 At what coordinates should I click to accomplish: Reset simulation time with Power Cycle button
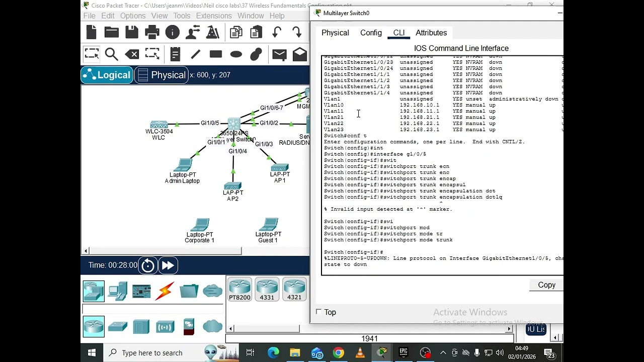[148, 265]
